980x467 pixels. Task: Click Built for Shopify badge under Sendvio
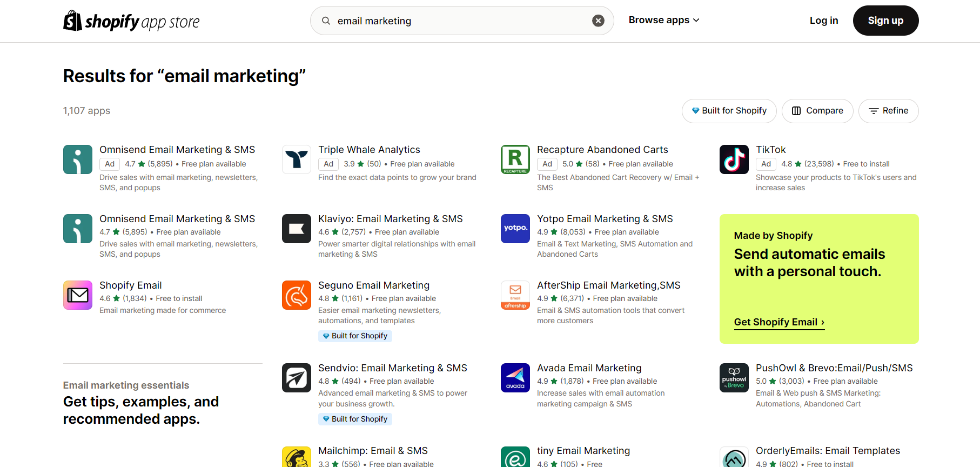pyautogui.click(x=355, y=419)
